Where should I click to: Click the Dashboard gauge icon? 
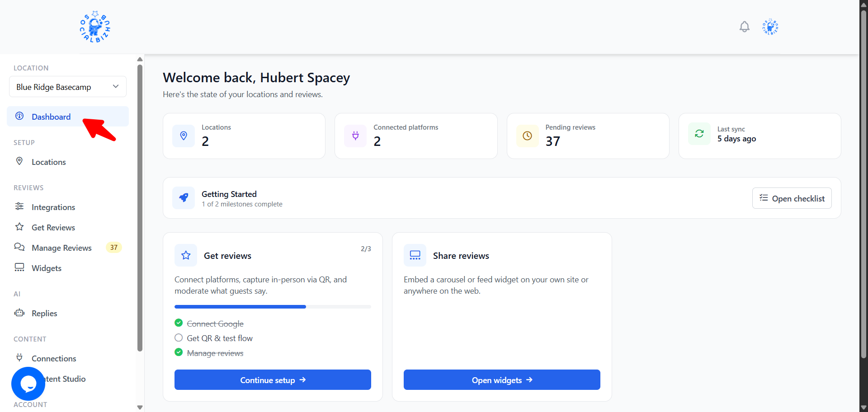point(19,116)
